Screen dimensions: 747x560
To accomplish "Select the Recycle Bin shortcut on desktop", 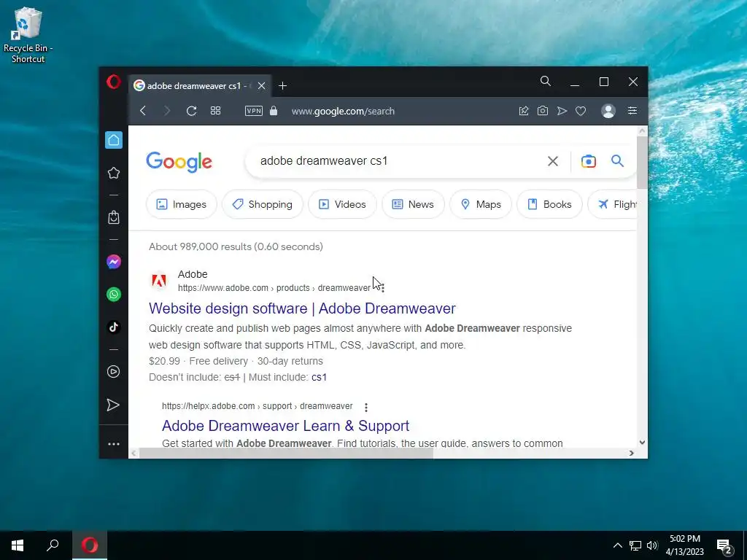I will coord(28,35).
